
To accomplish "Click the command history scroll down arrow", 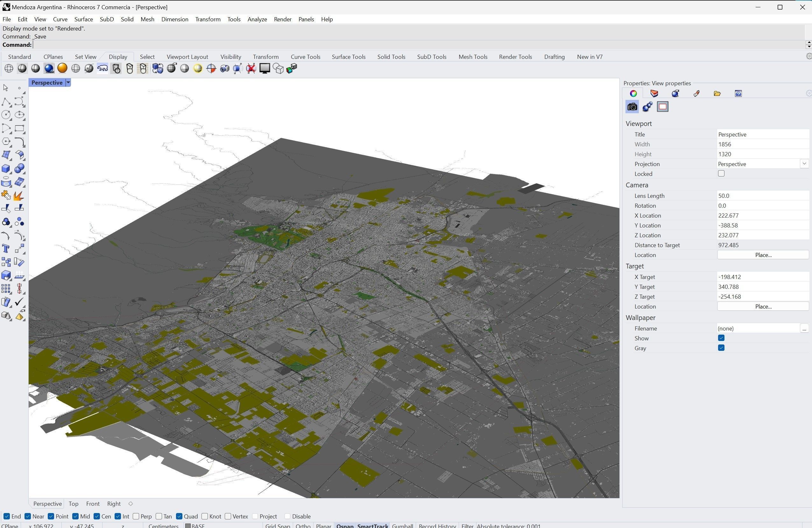I will pos(808,47).
